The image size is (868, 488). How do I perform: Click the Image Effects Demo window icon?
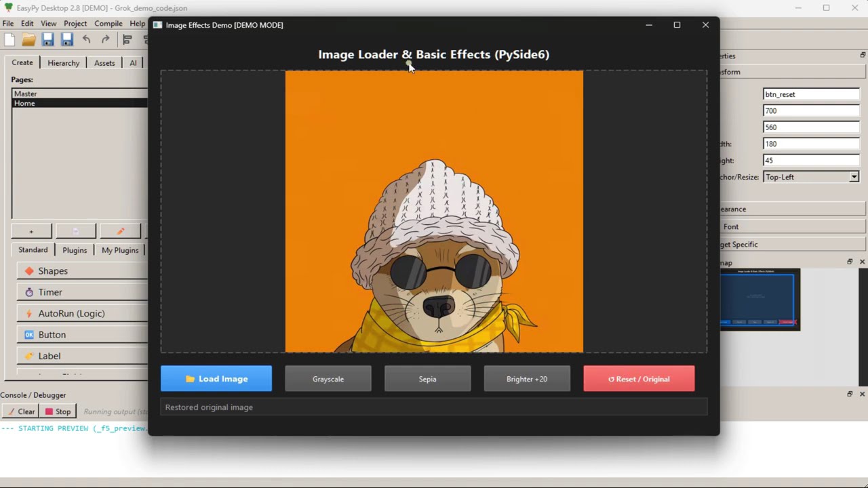(157, 25)
